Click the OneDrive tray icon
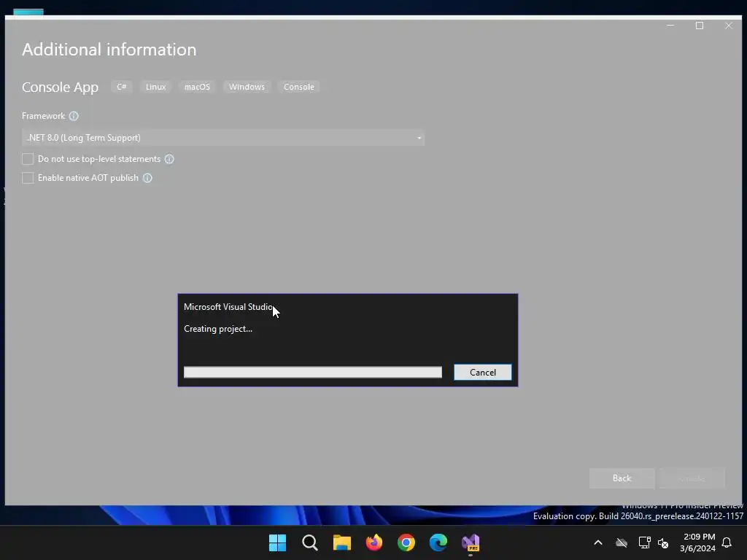 (x=622, y=542)
